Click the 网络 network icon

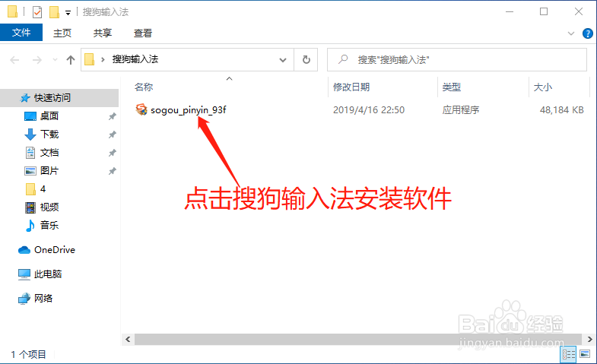24,299
